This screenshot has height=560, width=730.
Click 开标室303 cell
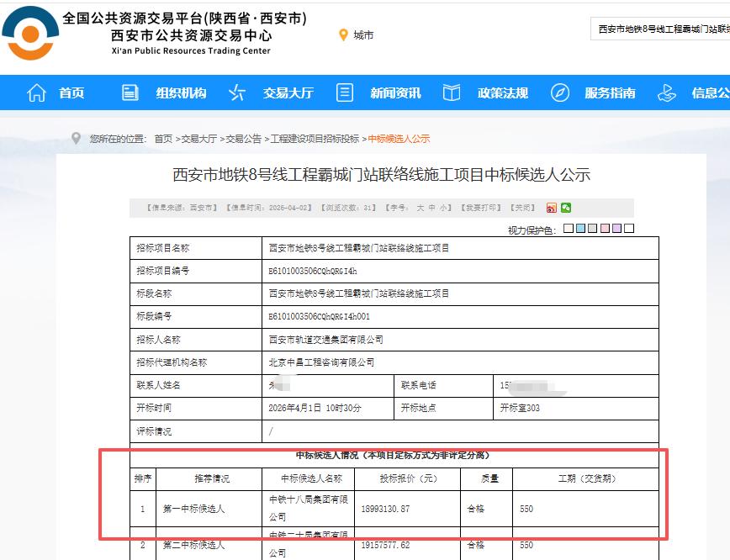coord(576,409)
